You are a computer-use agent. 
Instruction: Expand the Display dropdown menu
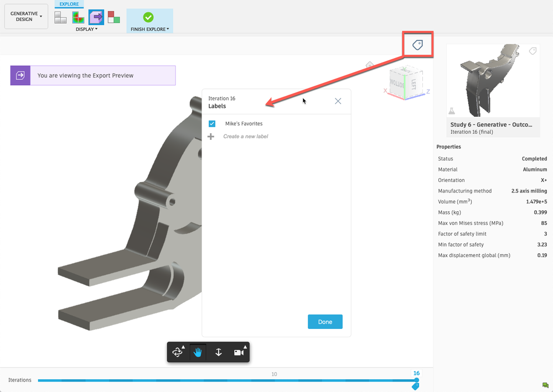tap(87, 29)
